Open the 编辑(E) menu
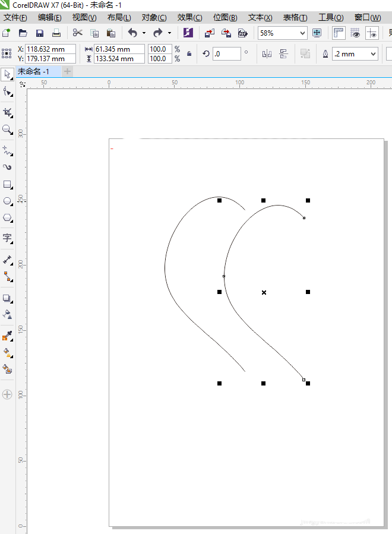This screenshot has height=534, width=392. coord(50,17)
